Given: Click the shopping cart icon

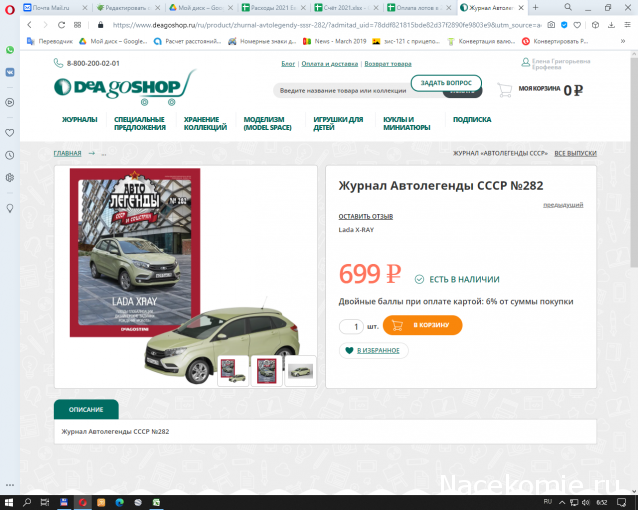Looking at the screenshot, I should pyautogui.click(x=505, y=90).
